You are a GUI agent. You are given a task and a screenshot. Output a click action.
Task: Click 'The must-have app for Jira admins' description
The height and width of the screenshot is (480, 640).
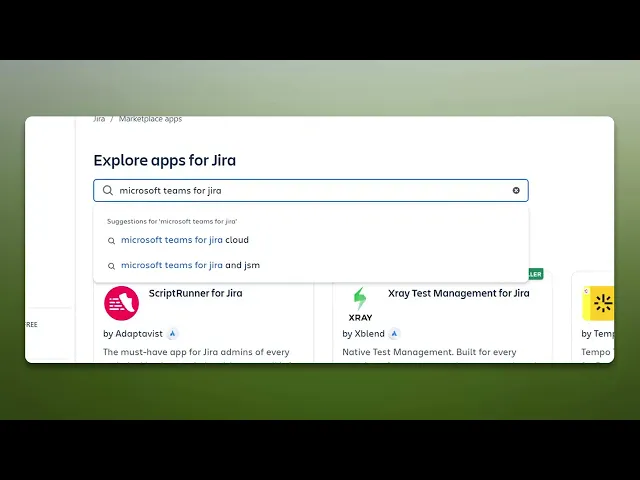click(x=196, y=352)
